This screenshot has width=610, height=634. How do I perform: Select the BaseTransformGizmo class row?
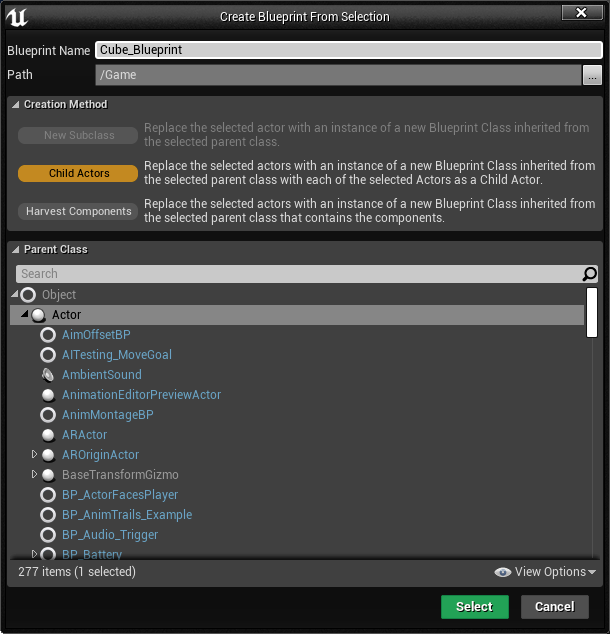click(297, 475)
